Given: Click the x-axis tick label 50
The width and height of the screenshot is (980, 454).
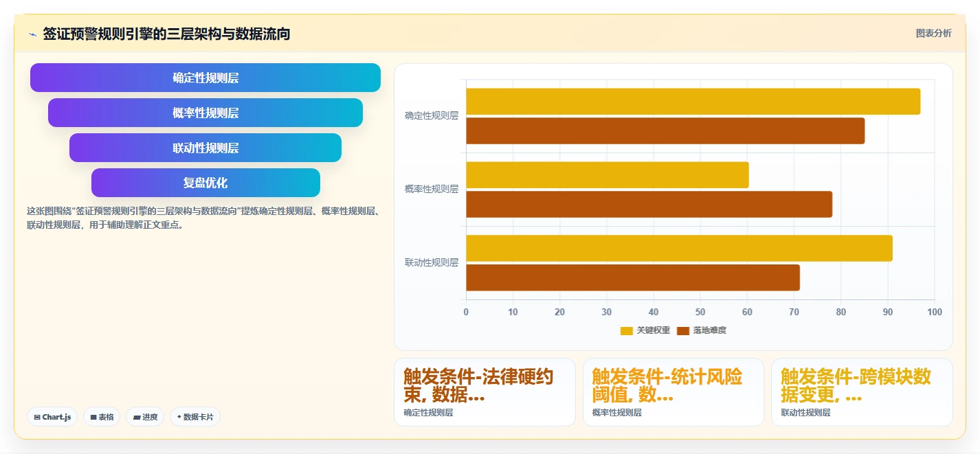Looking at the screenshot, I should coord(700,312).
